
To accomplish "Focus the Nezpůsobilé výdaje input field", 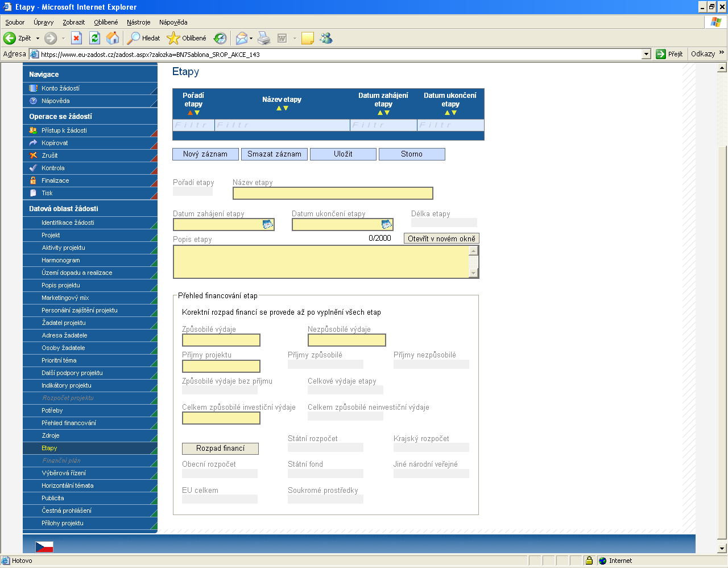I will (x=347, y=340).
